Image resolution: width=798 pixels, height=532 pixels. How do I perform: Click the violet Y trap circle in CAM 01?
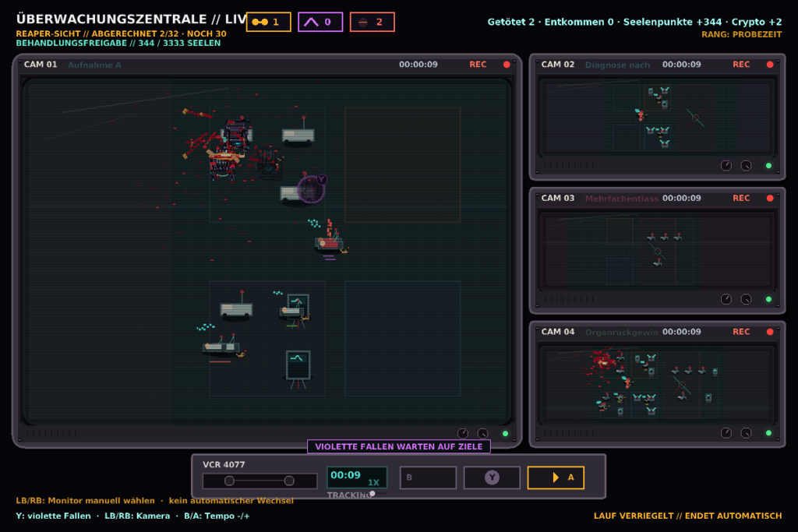311,189
